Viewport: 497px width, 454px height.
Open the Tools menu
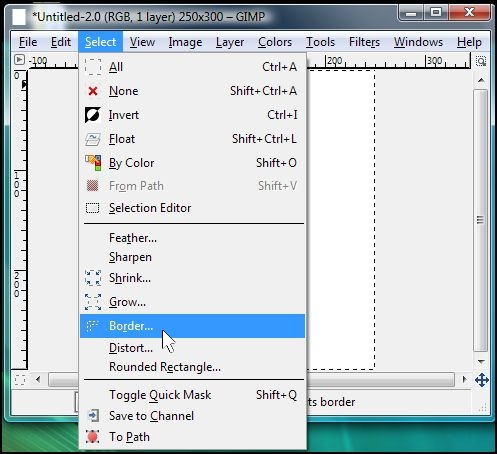320,42
